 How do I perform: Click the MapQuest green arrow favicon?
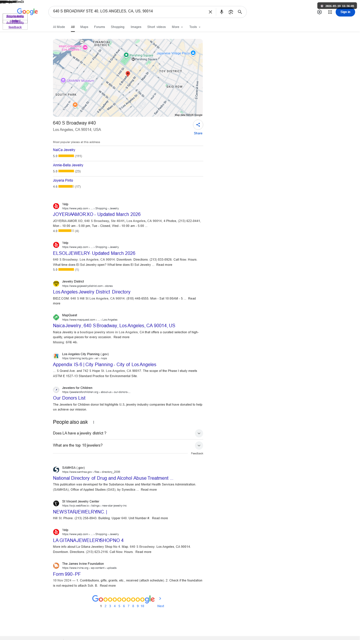pyautogui.click(x=56, y=317)
